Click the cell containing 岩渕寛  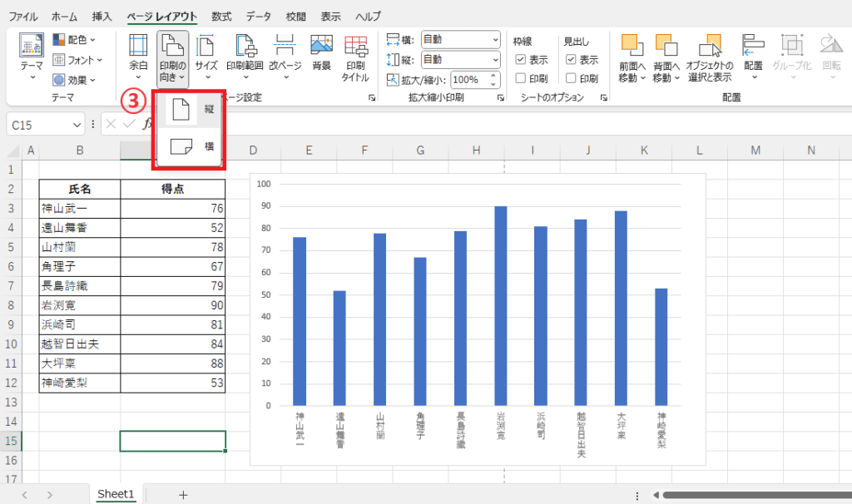pyautogui.click(x=80, y=305)
